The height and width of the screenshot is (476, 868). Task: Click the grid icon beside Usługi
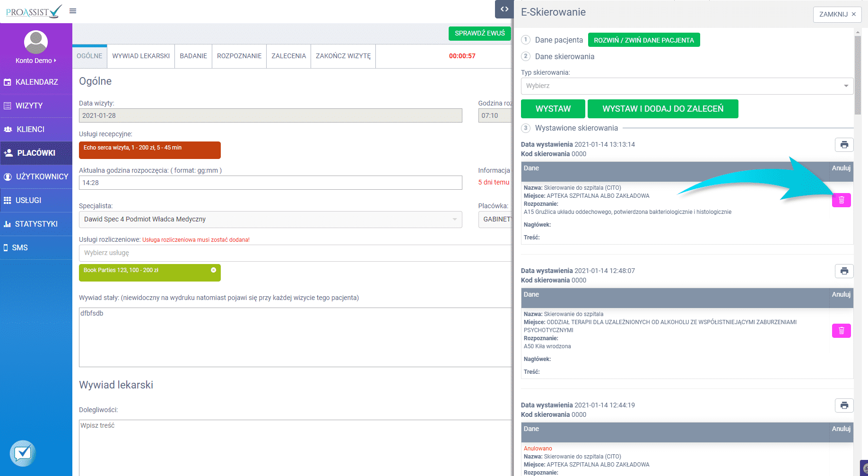(x=7, y=200)
